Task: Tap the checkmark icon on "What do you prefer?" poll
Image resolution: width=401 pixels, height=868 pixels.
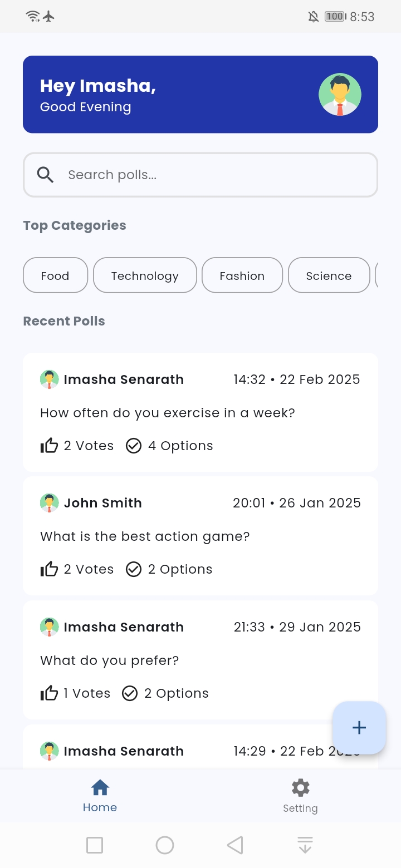Action: point(130,693)
